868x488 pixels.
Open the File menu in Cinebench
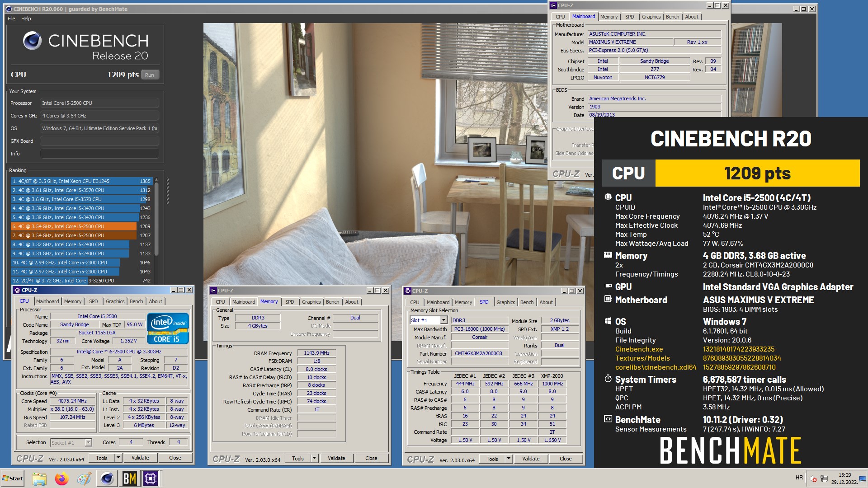click(x=11, y=19)
